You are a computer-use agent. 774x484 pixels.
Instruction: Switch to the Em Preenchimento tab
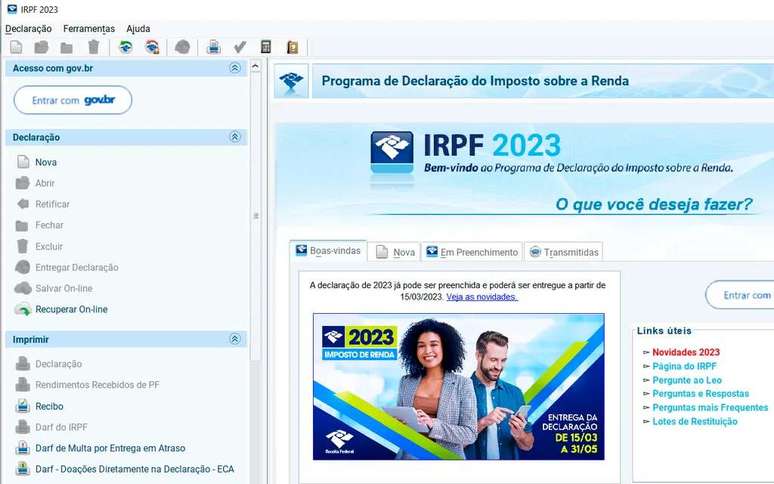(472, 252)
